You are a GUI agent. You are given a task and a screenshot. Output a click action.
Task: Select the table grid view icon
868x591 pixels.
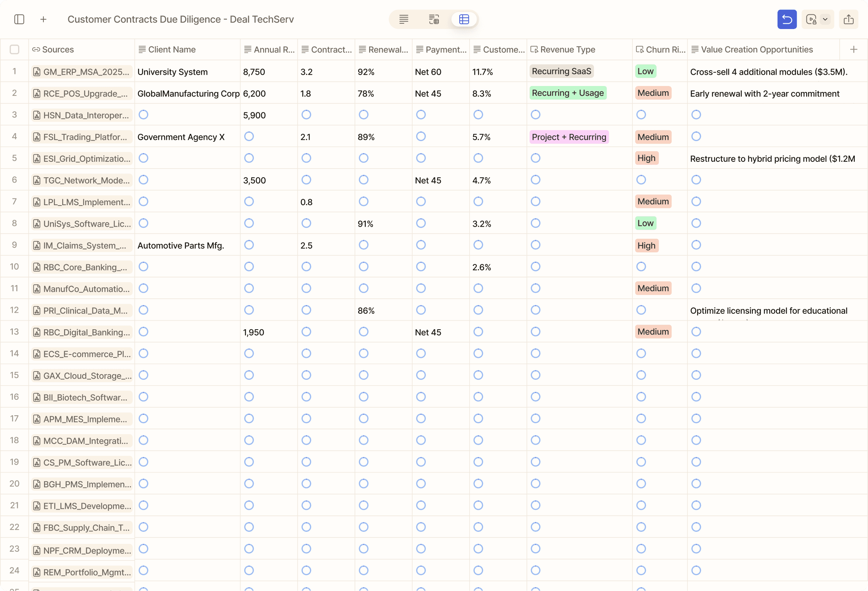coord(464,19)
